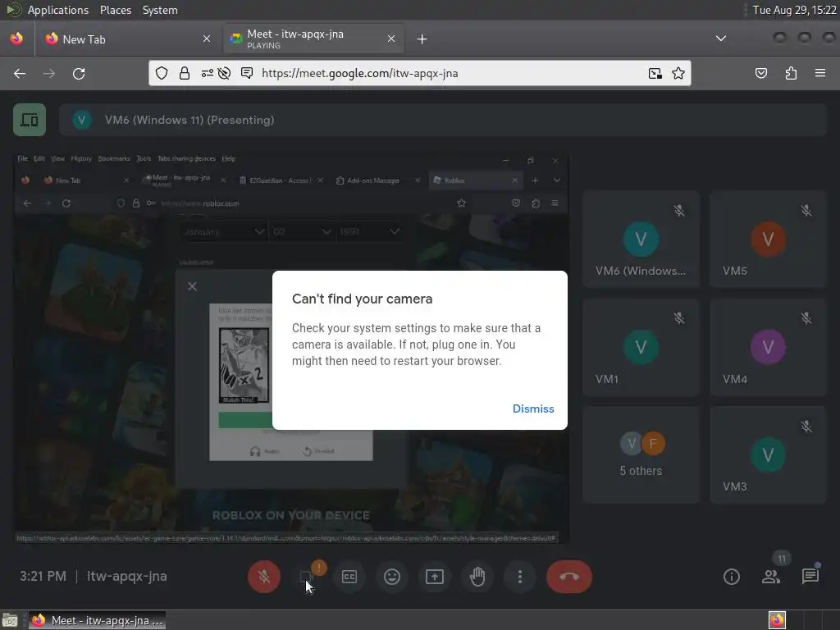Switch to the Meet - itw-apqx-jna tab
The width and height of the screenshot is (840, 630).
pyautogui.click(x=313, y=39)
